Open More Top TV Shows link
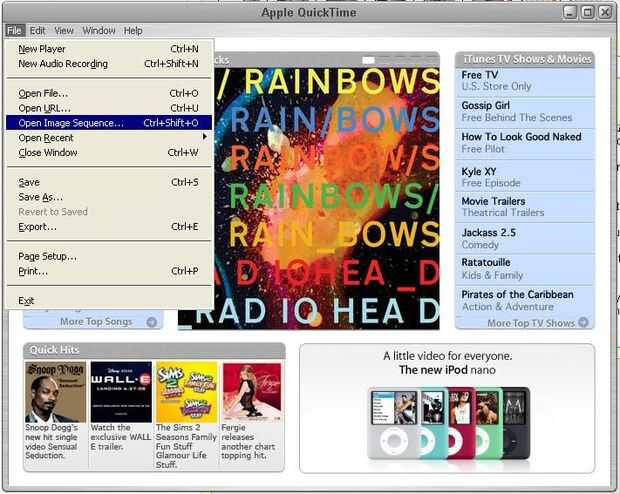This screenshot has height=494, width=620. tap(531, 323)
